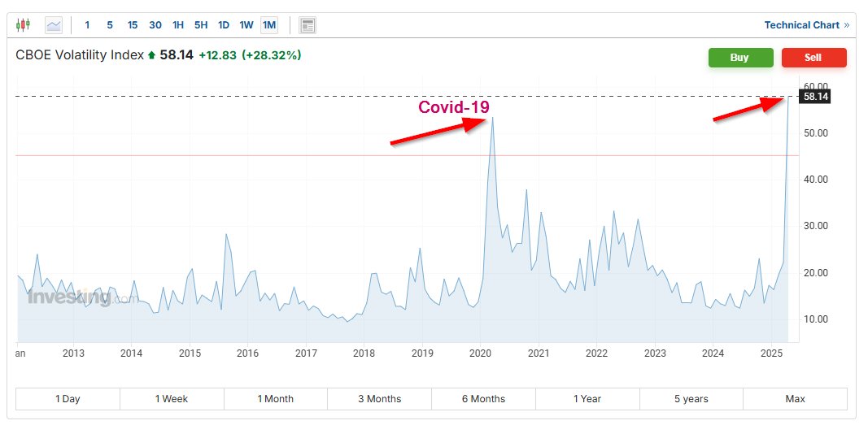Set interval to 15 minutes
This screenshot has height=425, width=868.
tap(133, 25)
